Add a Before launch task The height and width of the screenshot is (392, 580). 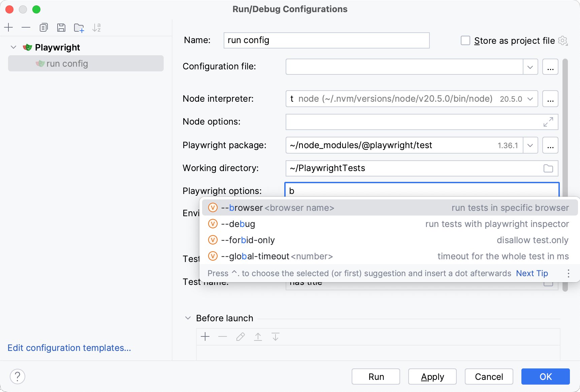(205, 336)
